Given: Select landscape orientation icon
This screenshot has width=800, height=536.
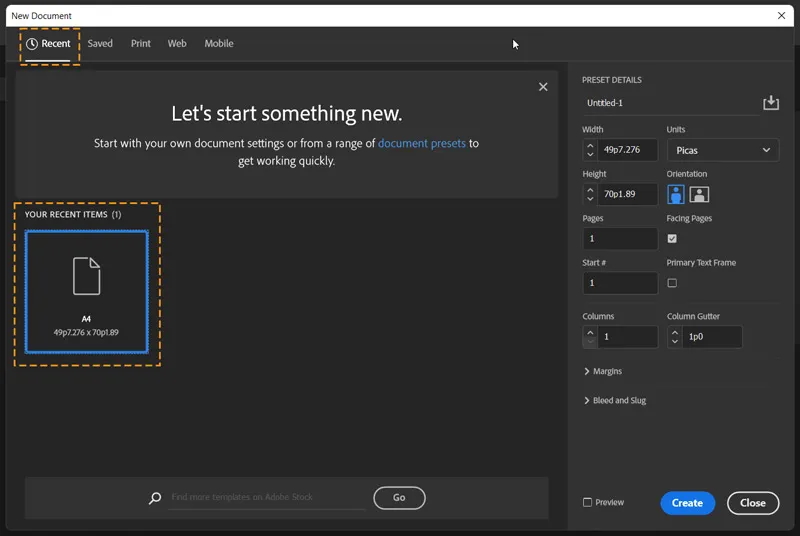Looking at the screenshot, I should 699,194.
